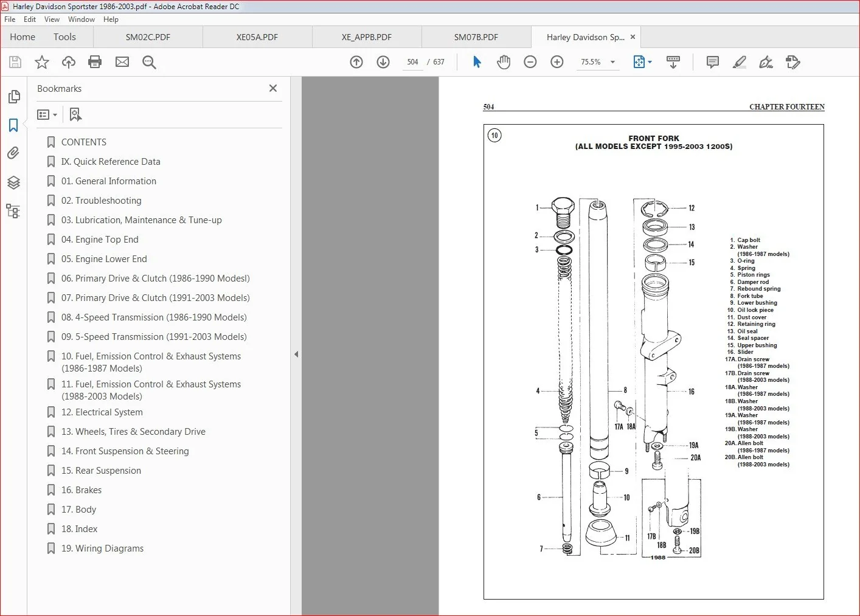
Task: Click the upload to cloud icon
Action: coord(69,62)
